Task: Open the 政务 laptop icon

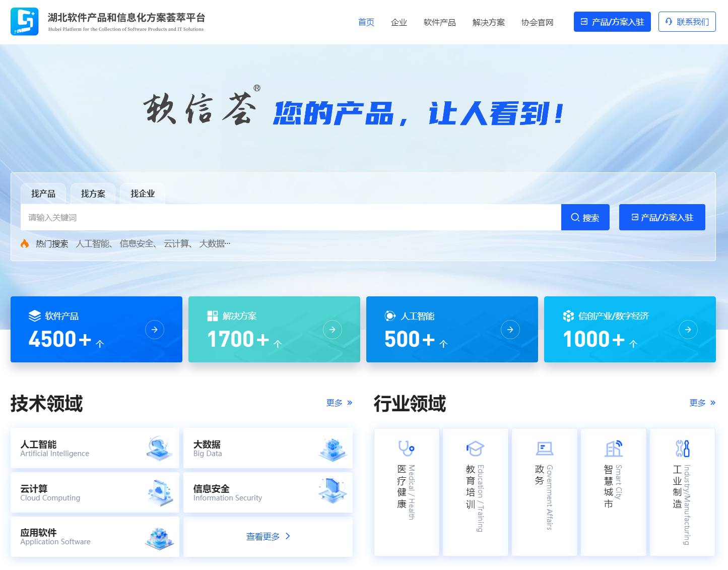Action: tap(544, 448)
